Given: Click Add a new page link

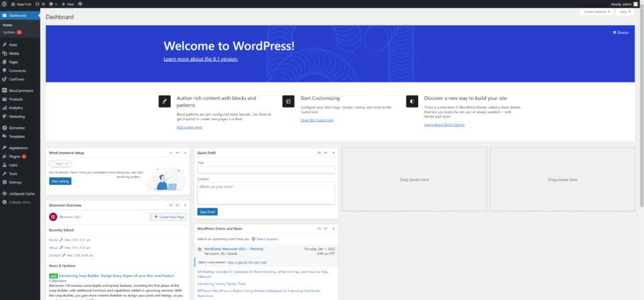Looking at the screenshot, I should click(x=189, y=127).
